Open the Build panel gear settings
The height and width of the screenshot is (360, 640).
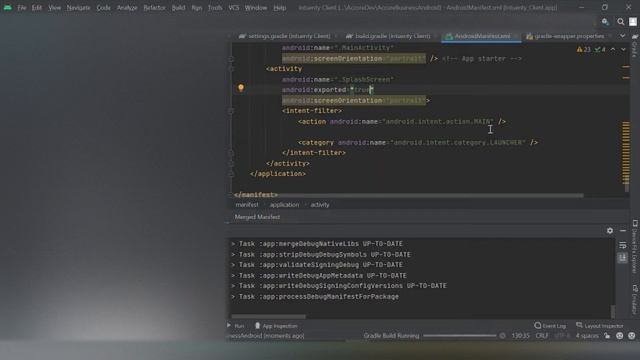click(610, 231)
